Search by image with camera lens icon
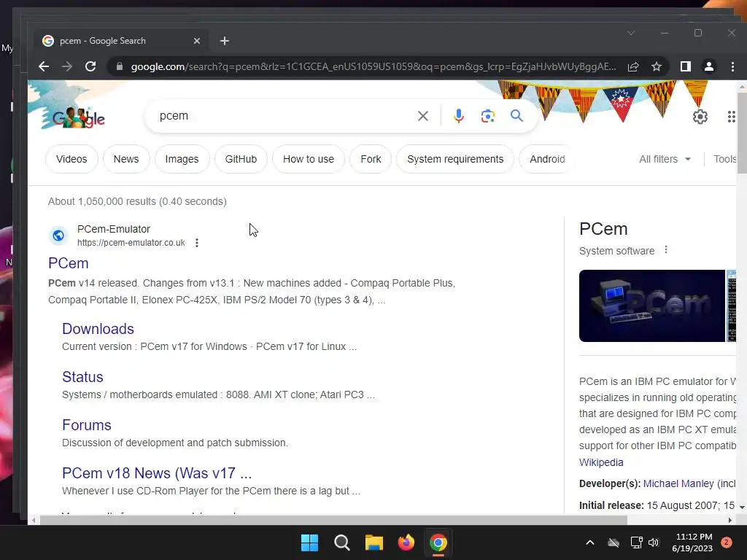 [x=487, y=116]
